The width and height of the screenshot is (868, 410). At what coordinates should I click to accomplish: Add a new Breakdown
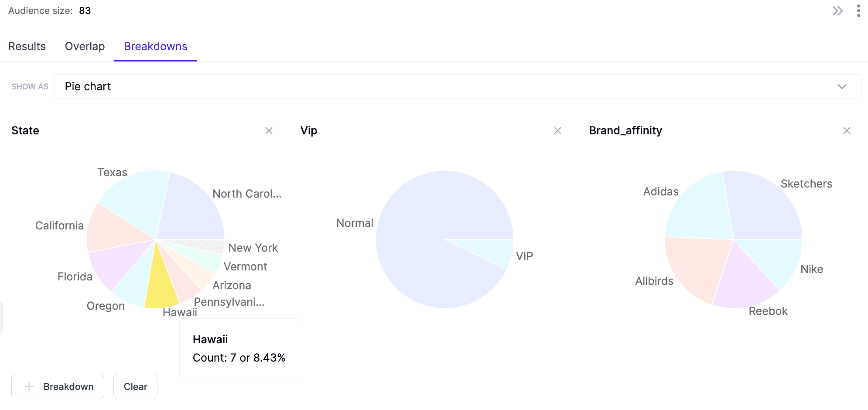(x=58, y=386)
